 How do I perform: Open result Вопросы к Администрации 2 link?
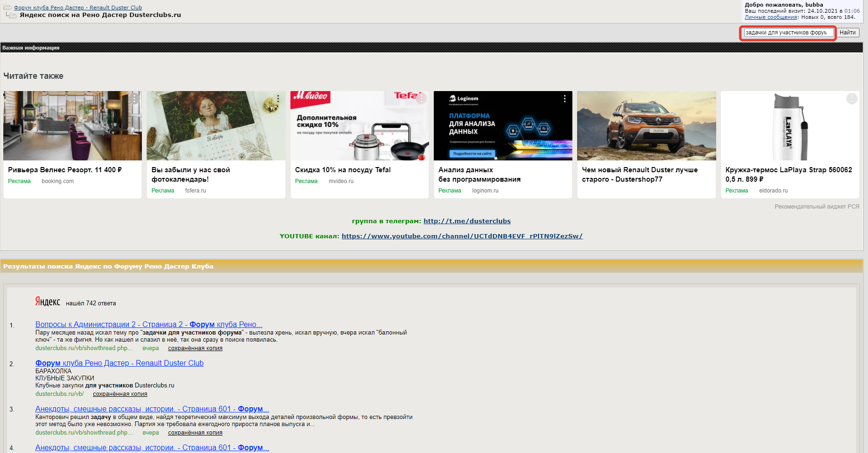click(x=149, y=324)
